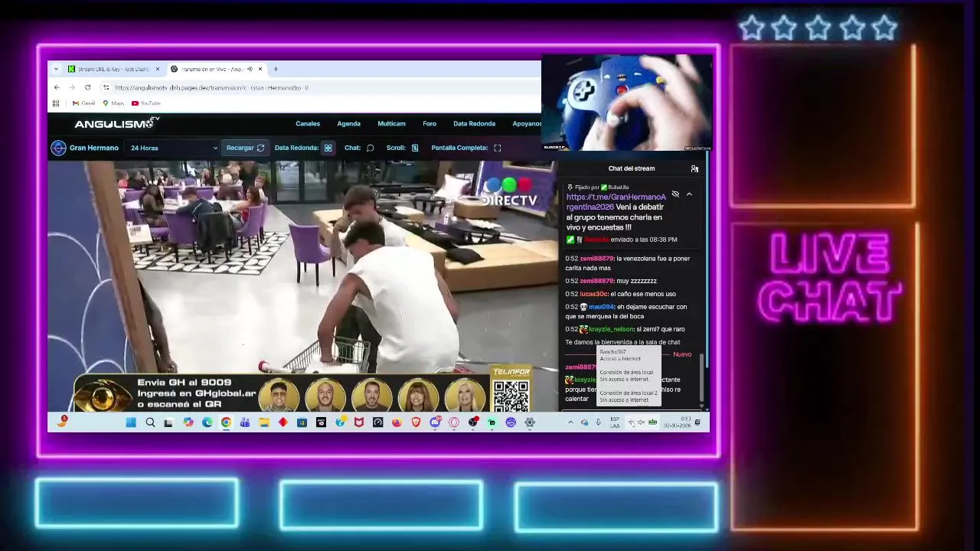The width and height of the screenshot is (980, 551).
Task: Open Opera browser from taskbar
Action: coord(454,422)
